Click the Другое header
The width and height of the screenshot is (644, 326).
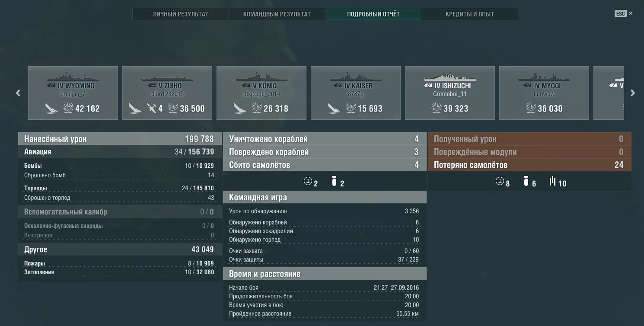[x=120, y=249]
